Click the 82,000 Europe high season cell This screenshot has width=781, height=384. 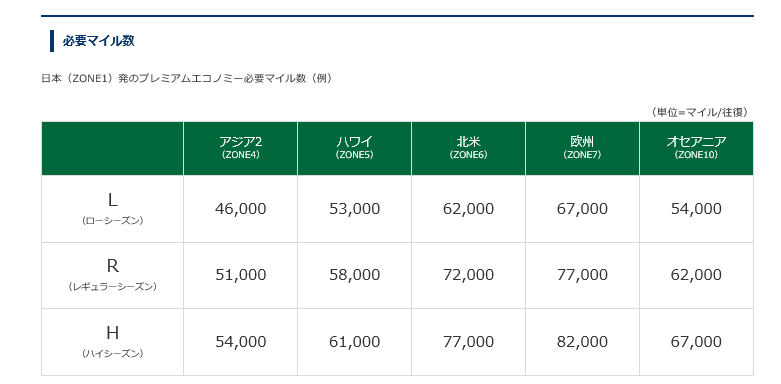582,342
